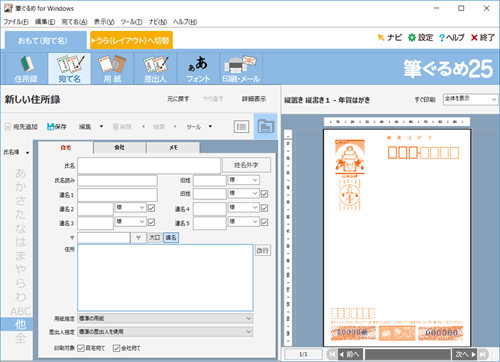
Task: Open the ファイル(F) menu
Action: point(16,22)
